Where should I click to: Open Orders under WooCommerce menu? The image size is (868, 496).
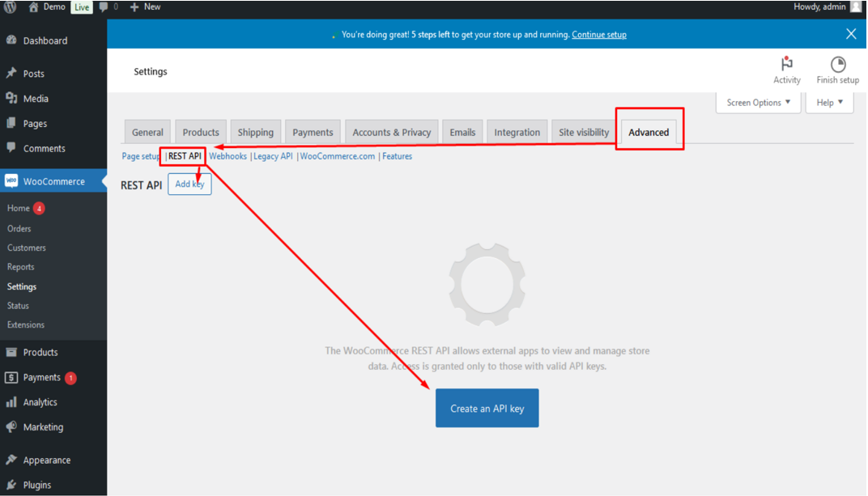(19, 228)
